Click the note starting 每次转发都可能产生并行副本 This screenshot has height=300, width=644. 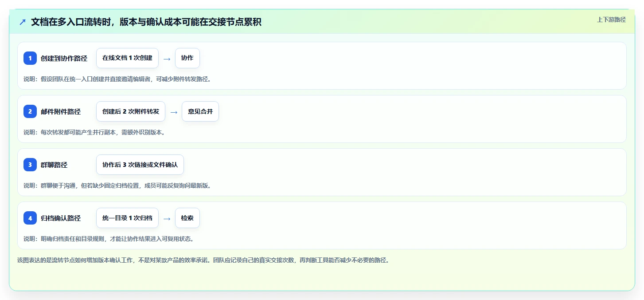point(94,132)
